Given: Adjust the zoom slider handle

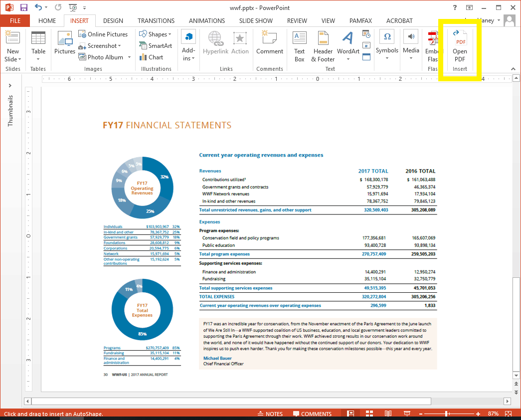Looking at the screenshot, I should coord(447,414).
